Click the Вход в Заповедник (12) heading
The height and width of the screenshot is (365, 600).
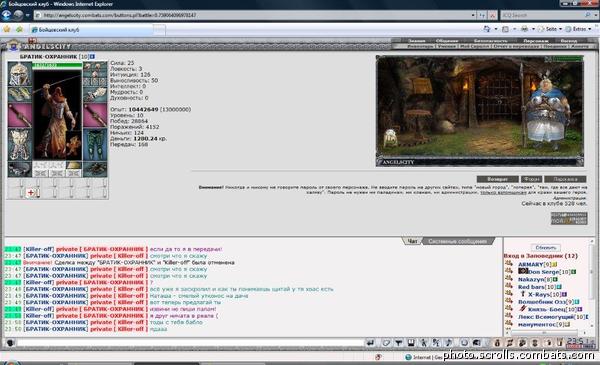(540, 256)
